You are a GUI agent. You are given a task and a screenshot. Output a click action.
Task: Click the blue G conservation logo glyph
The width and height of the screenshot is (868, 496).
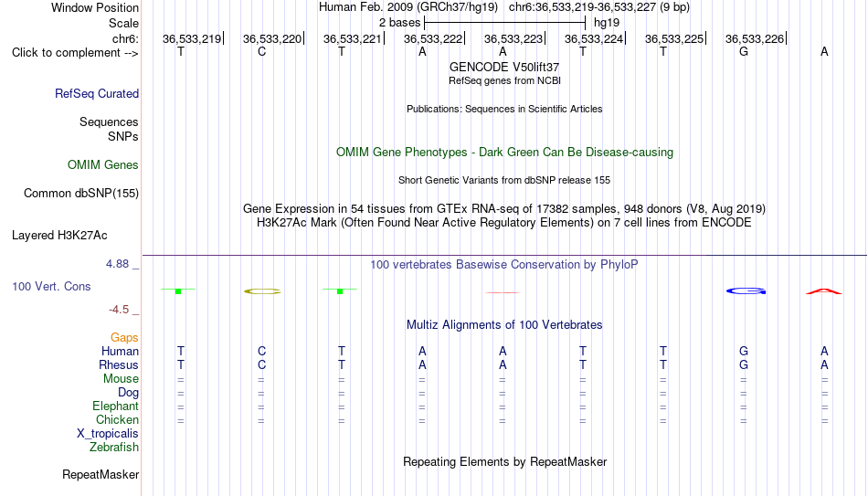tap(746, 290)
